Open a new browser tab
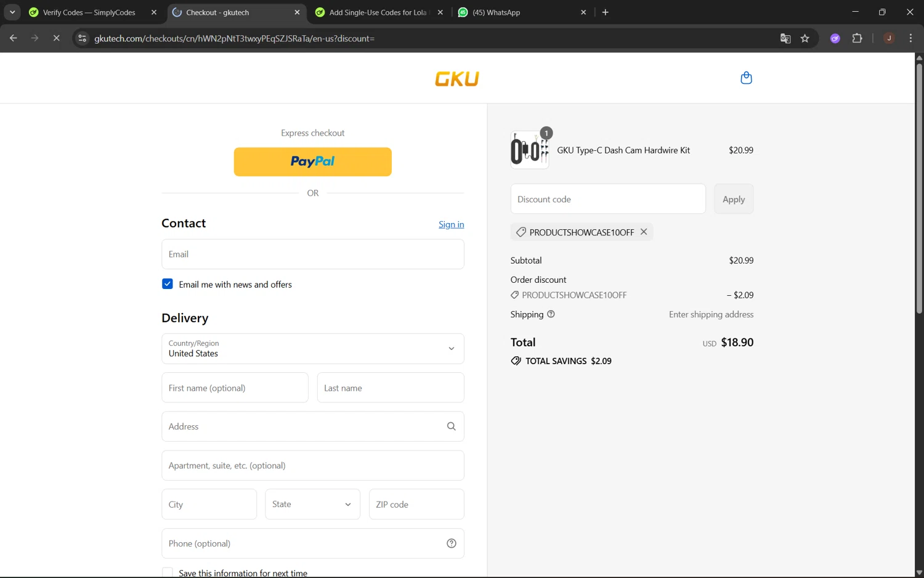The image size is (924, 578). pos(605,12)
